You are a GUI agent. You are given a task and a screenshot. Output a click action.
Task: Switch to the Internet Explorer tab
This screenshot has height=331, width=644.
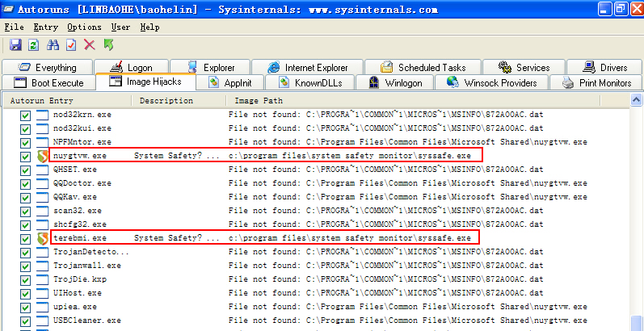(307, 67)
